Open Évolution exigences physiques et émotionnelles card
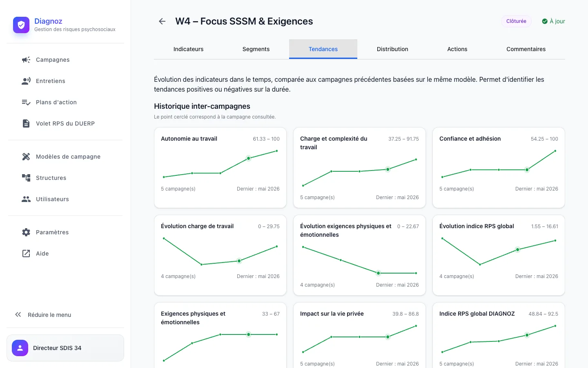The image size is (588, 368). (359, 255)
